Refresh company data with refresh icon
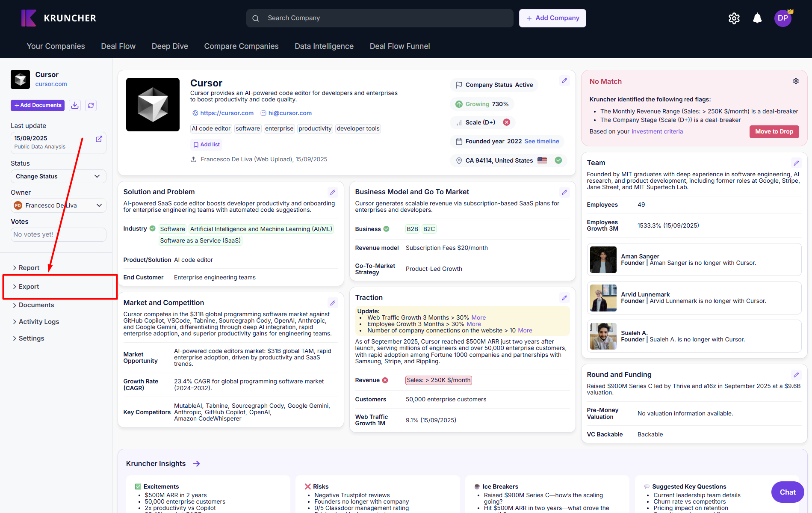Screen dimensions: 812x513 pyautogui.click(x=91, y=105)
